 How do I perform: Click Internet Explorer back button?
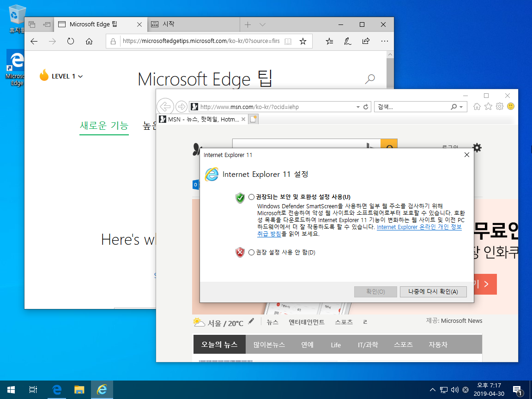point(165,107)
